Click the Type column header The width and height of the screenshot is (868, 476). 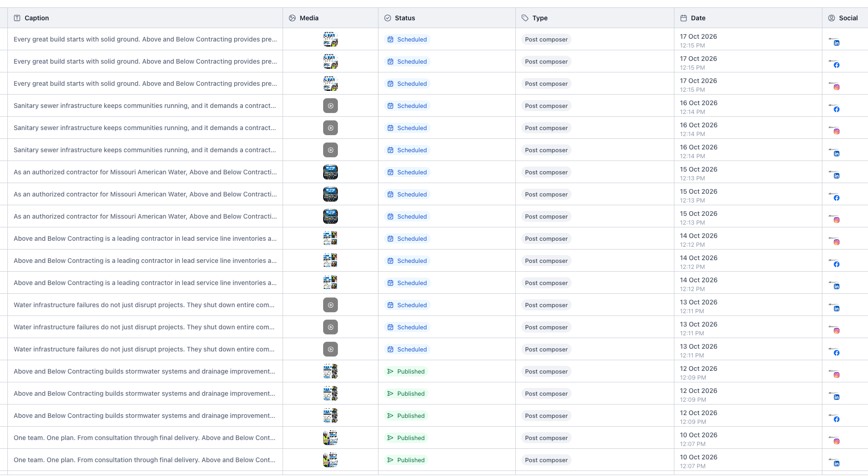point(595,18)
